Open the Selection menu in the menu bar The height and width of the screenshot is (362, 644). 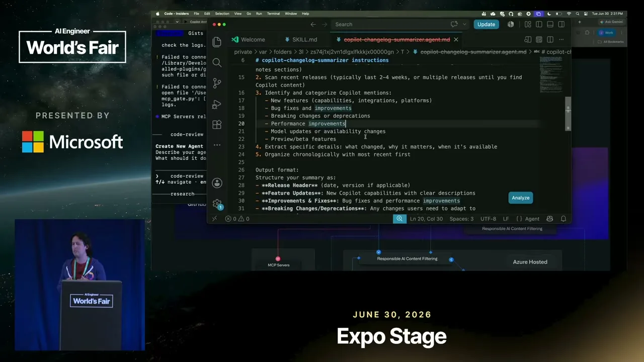(222, 14)
